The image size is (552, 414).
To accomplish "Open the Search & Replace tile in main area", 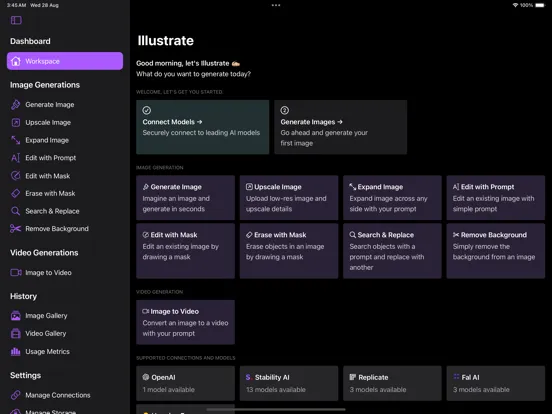I will 392,251.
